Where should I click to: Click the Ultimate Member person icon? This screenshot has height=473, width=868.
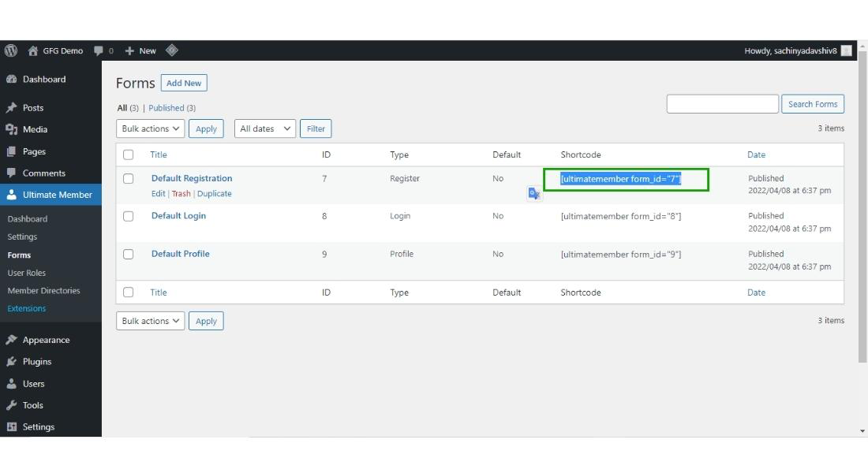pyautogui.click(x=11, y=194)
